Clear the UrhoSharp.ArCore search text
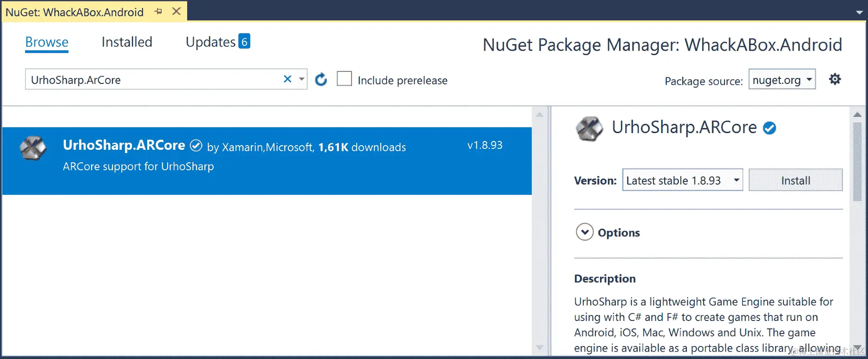This screenshot has height=359, width=868. [x=287, y=79]
